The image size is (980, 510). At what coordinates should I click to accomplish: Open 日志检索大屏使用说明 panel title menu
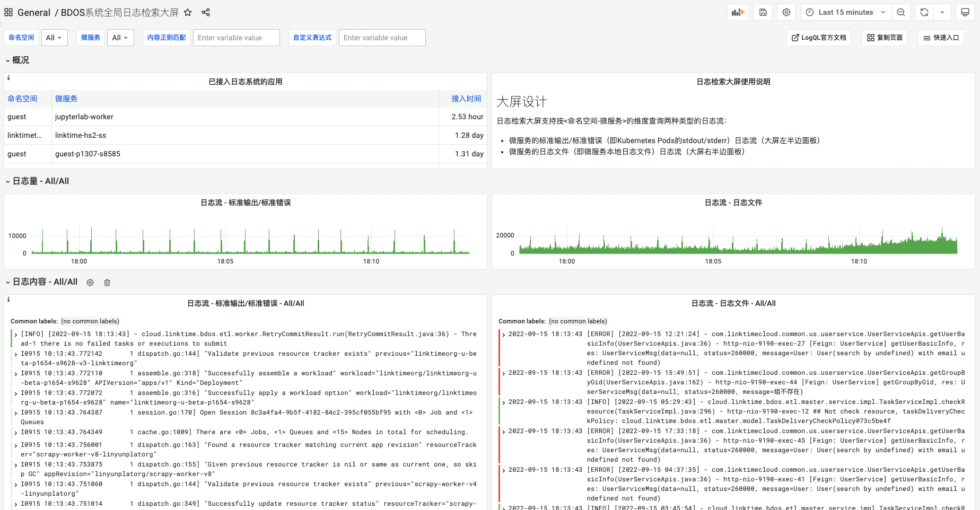click(733, 82)
